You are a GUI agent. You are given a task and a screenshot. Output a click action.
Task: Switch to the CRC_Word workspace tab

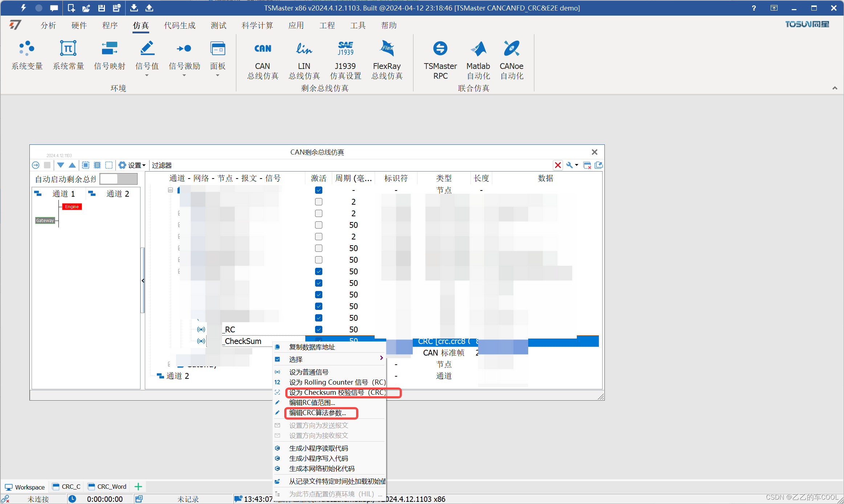pyautogui.click(x=107, y=487)
